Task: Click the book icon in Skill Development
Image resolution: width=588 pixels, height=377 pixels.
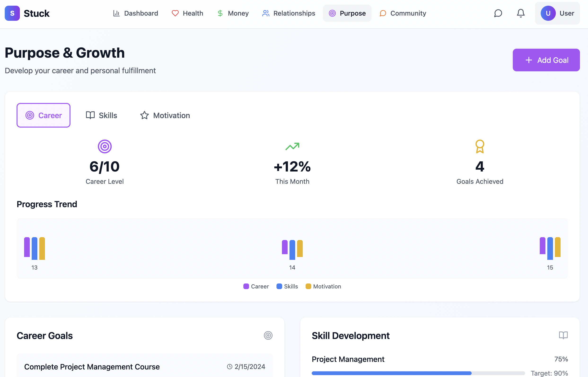Action: [563, 335]
